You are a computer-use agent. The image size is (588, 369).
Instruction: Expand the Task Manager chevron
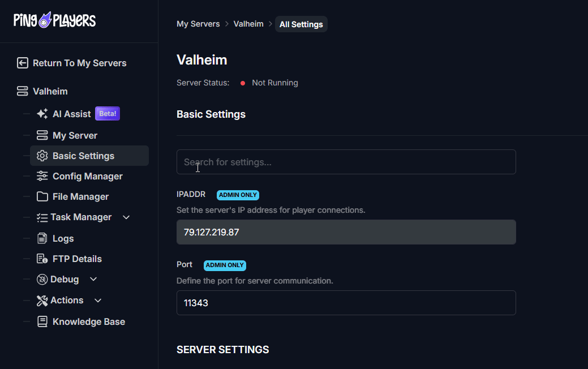pyautogui.click(x=126, y=217)
